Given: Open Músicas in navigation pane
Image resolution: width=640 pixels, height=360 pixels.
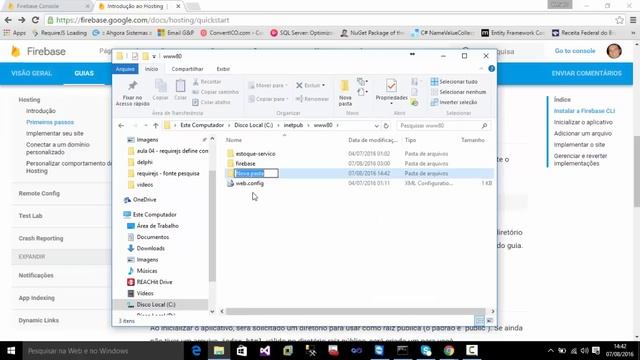Looking at the screenshot, I should click(x=147, y=271).
